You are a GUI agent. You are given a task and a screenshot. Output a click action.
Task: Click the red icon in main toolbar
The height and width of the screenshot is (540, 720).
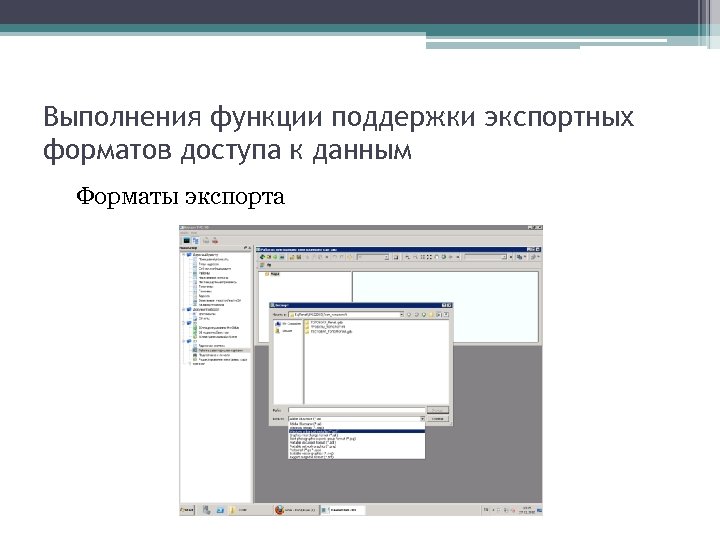(215, 241)
